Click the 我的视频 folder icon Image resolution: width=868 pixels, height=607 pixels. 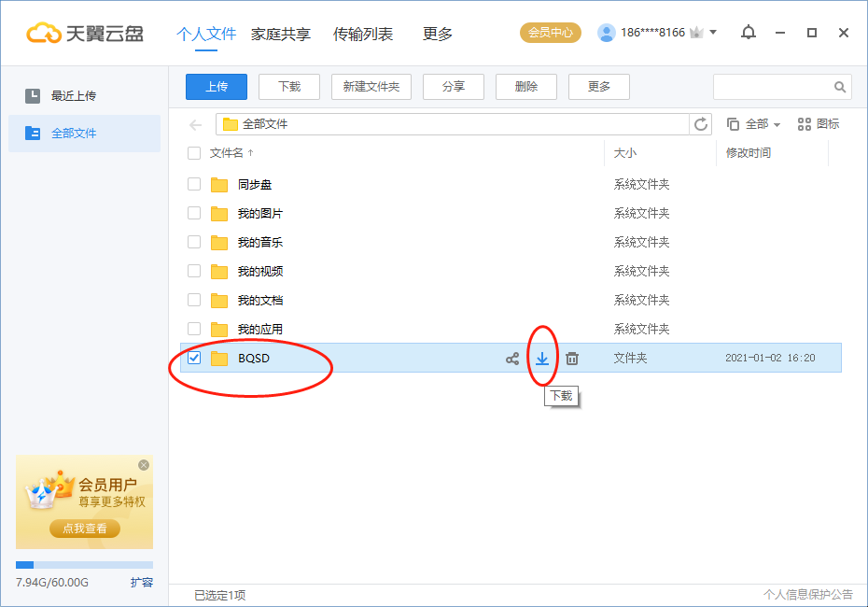tap(219, 271)
